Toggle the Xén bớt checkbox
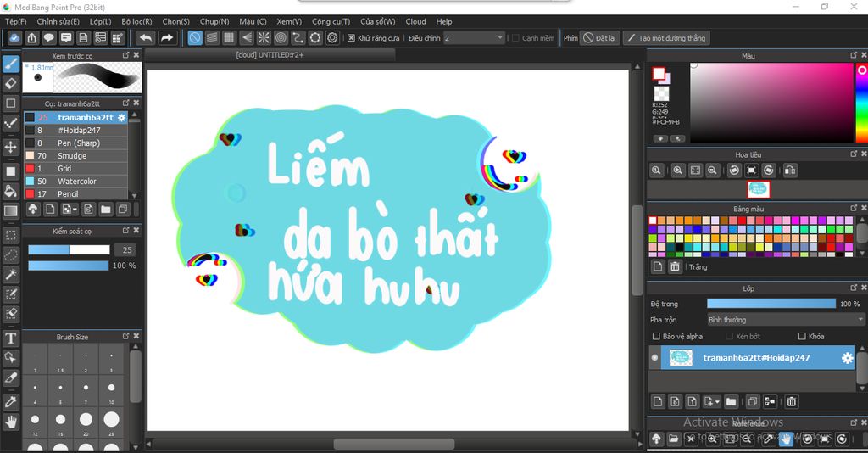The image size is (868, 453). (729, 336)
